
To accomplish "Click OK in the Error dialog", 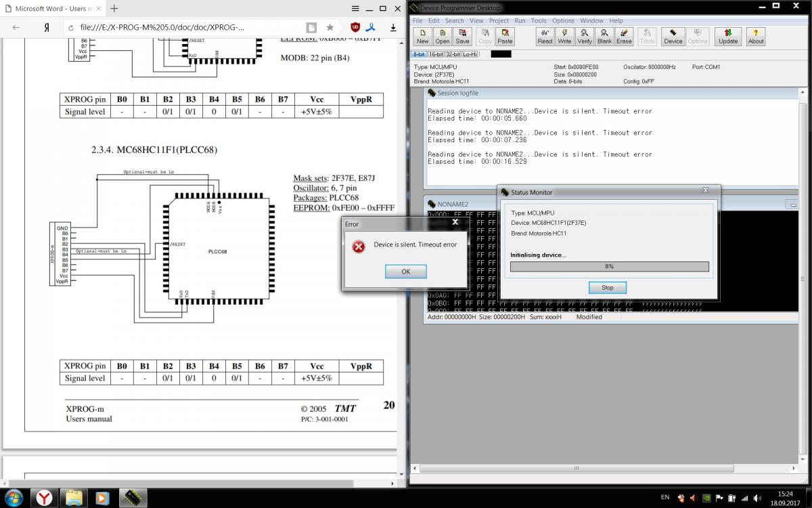I will pos(405,272).
